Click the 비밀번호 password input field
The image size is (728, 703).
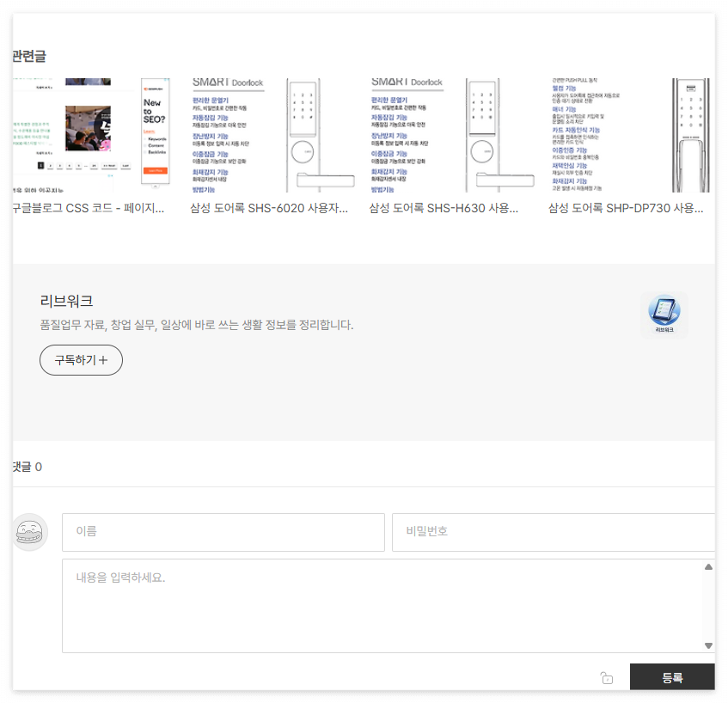(554, 532)
